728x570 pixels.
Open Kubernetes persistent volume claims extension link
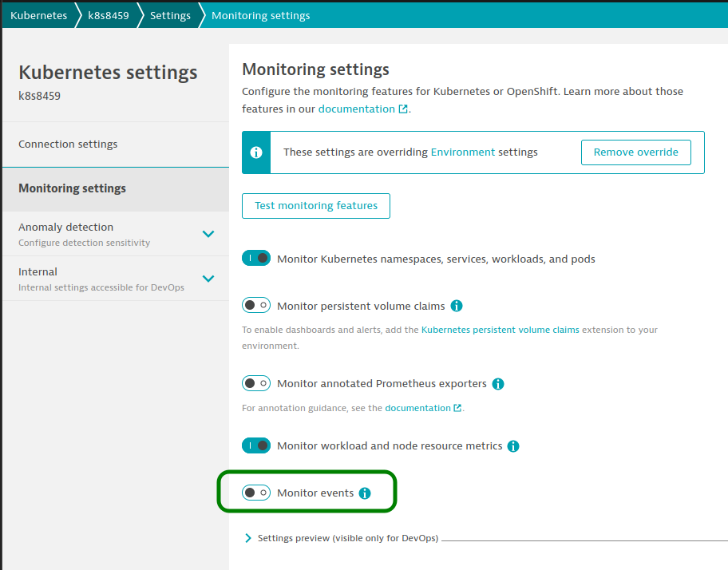(x=500, y=330)
